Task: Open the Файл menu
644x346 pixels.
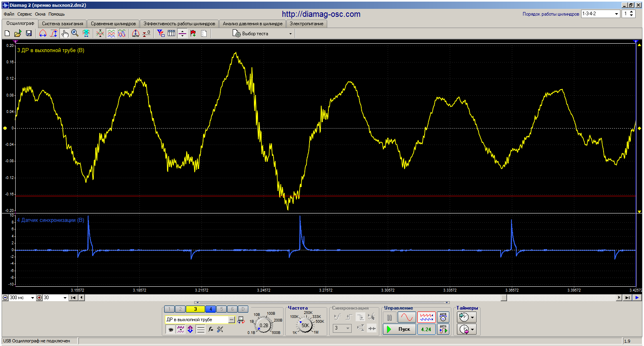Action: pos(9,14)
